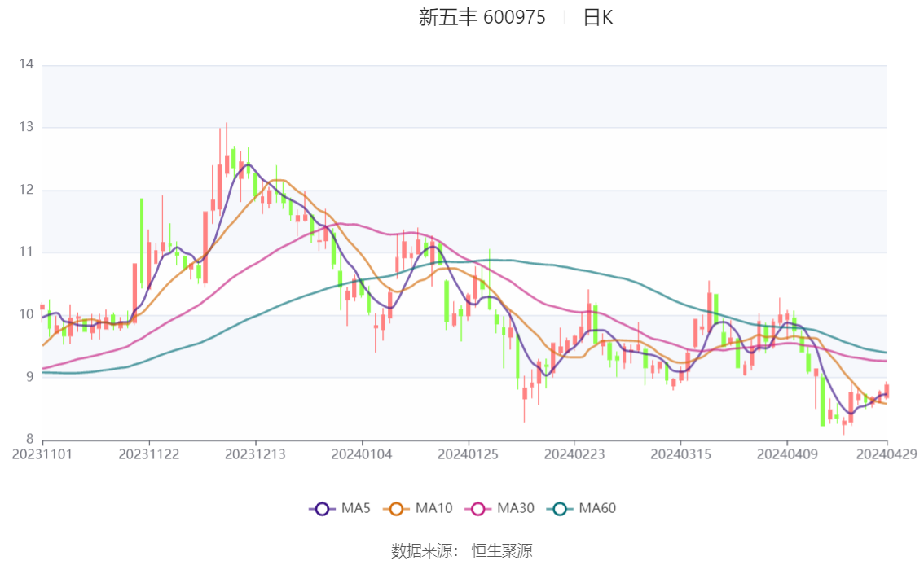924x561 pixels.
Task: Click the 恒生聚源 data source text
Action: point(502,551)
